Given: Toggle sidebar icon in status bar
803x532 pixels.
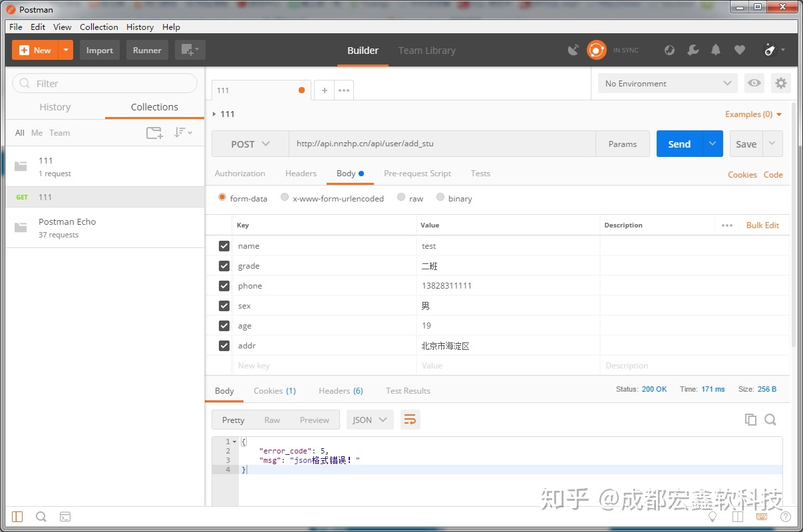Looking at the screenshot, I should [x=17, y=517].
